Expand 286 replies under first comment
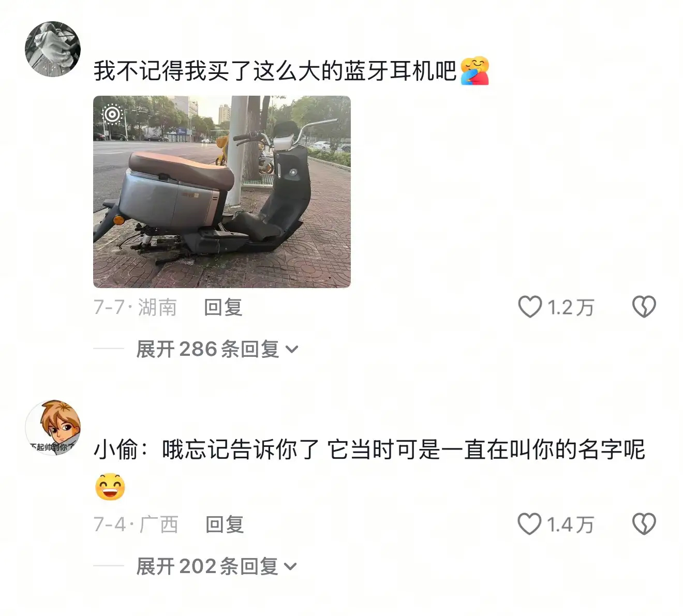This screenshot has width=683, height=616. 217,349
